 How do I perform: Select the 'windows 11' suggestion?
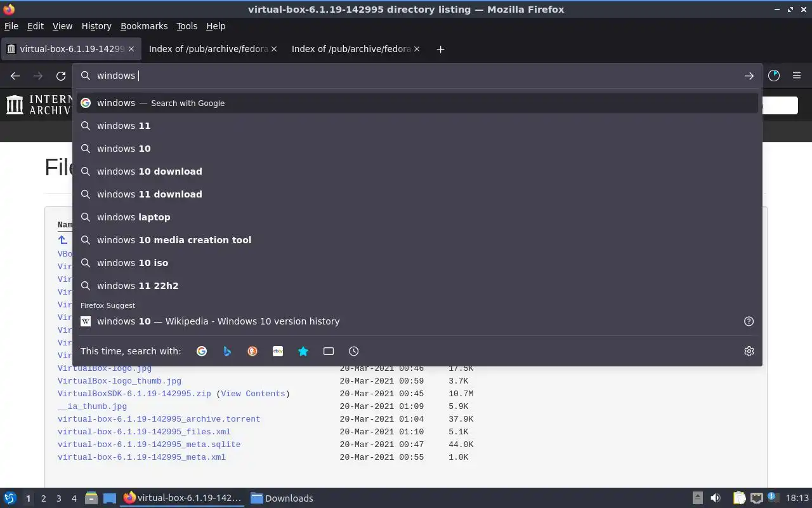417,126
